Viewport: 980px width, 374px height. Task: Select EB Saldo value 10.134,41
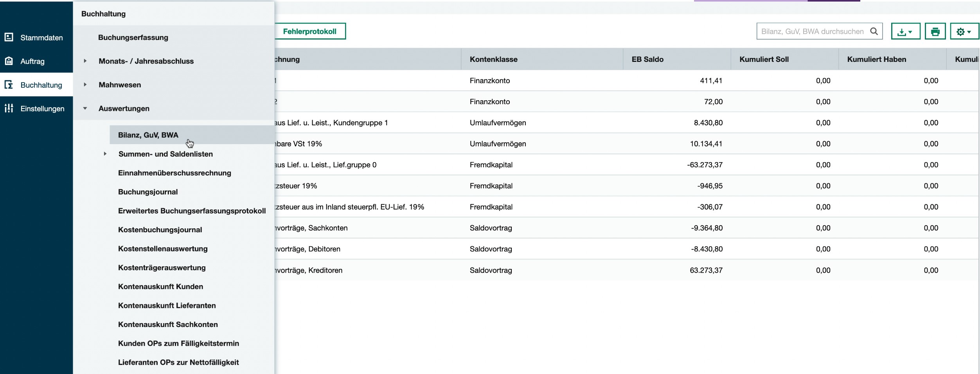[706, 144]
